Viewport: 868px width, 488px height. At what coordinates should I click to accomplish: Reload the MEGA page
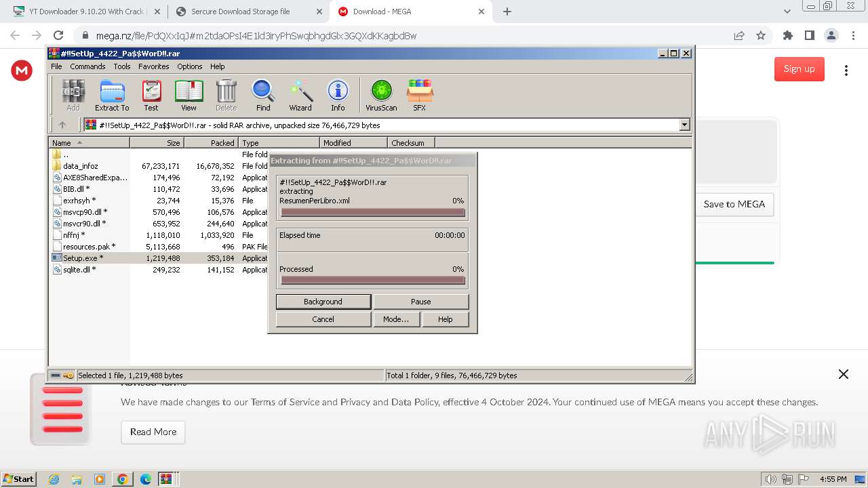pyautogui.click(x=58, y=36)
